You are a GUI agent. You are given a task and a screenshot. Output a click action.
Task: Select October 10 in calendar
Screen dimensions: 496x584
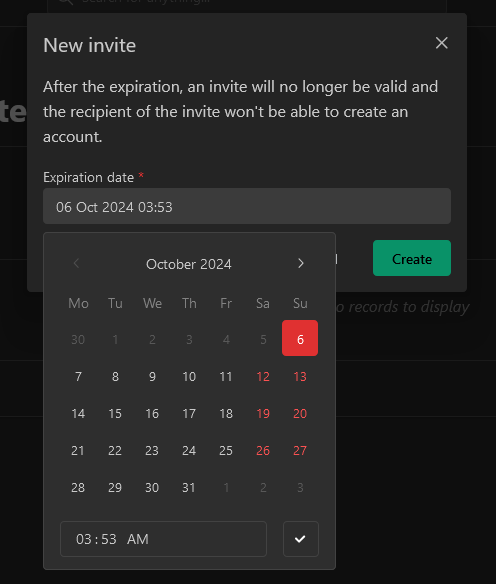click(x=189, y=377)
